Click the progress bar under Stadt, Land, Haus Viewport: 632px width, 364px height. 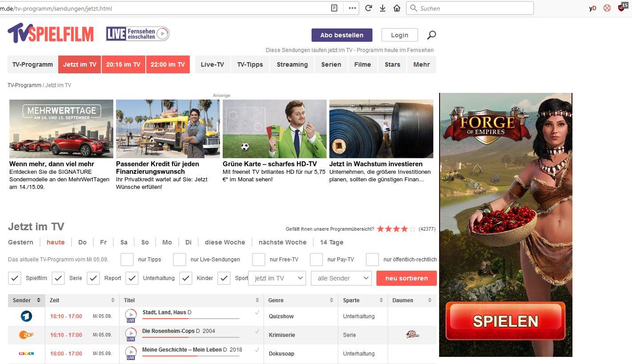191,319
